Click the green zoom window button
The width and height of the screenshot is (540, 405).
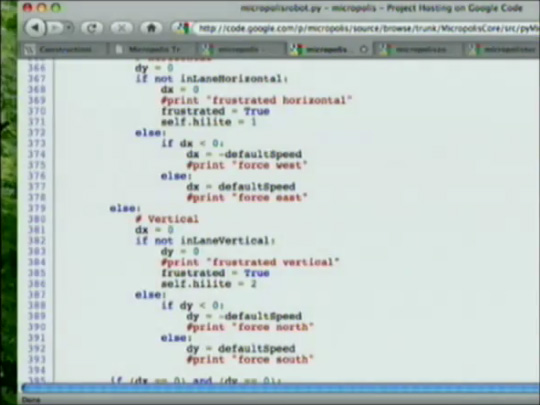pos(56,8)
